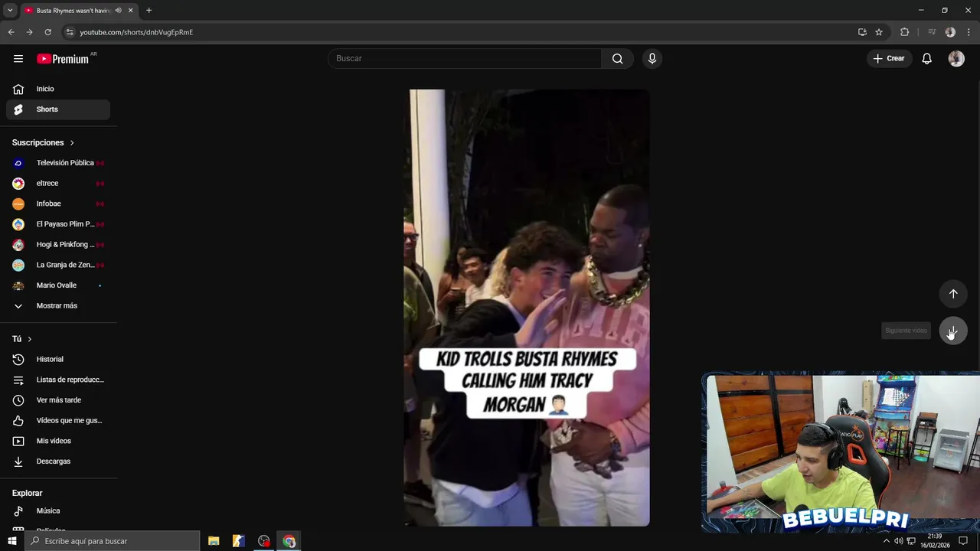Viewport: 980px width, 551px height.
Task: Open El Payaso Plim Plim channel
Action: coord(58,224)
